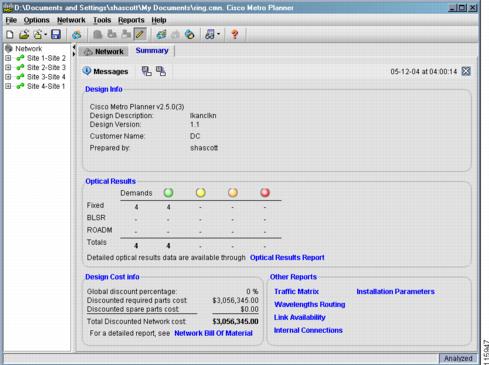Open the Installation Parameters report link
Screen dimensions: 489x365
[396, 292]
